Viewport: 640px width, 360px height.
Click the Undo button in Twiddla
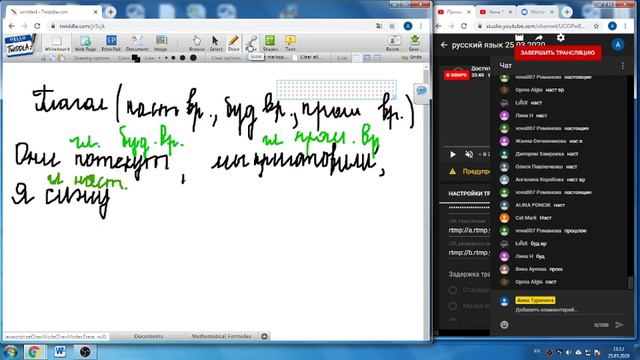click(412, 58)
